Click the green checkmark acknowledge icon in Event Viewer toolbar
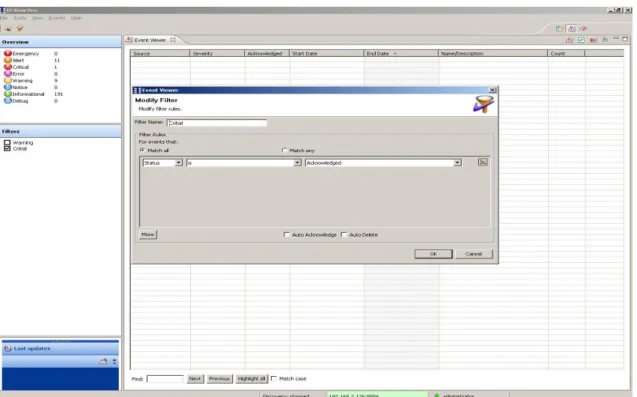 581,40
